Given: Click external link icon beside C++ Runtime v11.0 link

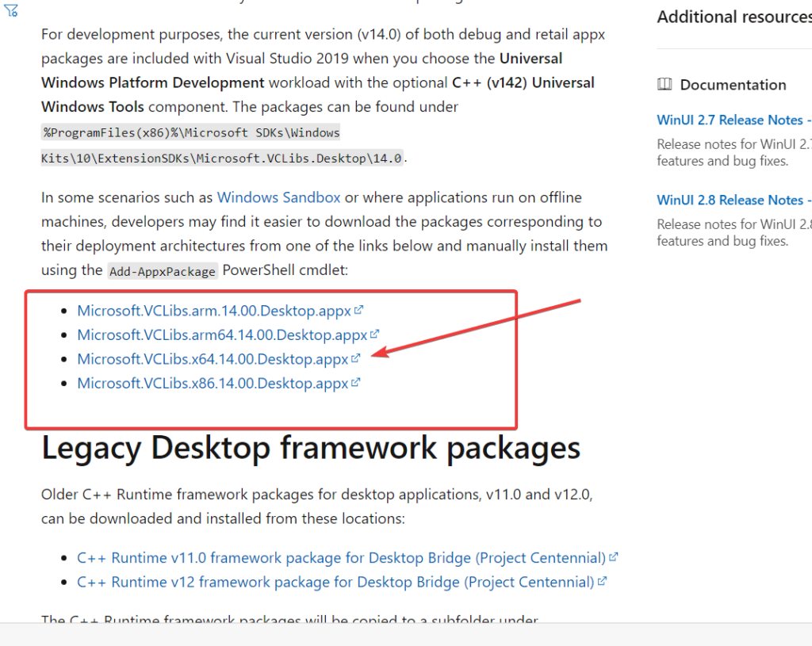Looking at the screenshot, I should [615, 556].
